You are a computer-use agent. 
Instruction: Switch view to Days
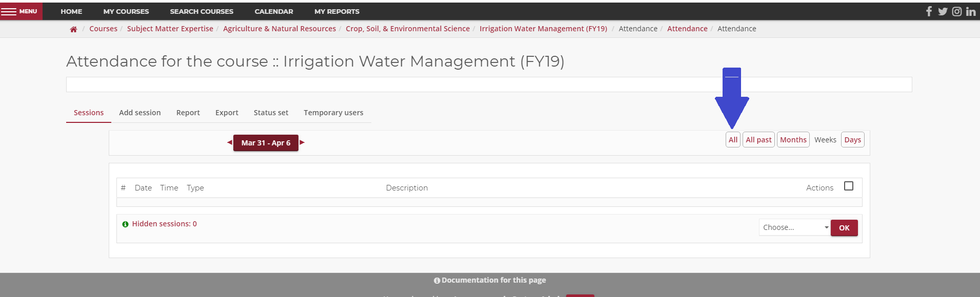coord(853,140)
